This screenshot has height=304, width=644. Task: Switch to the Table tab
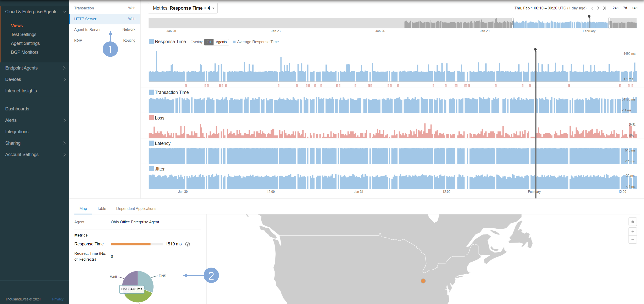point(101,209)
